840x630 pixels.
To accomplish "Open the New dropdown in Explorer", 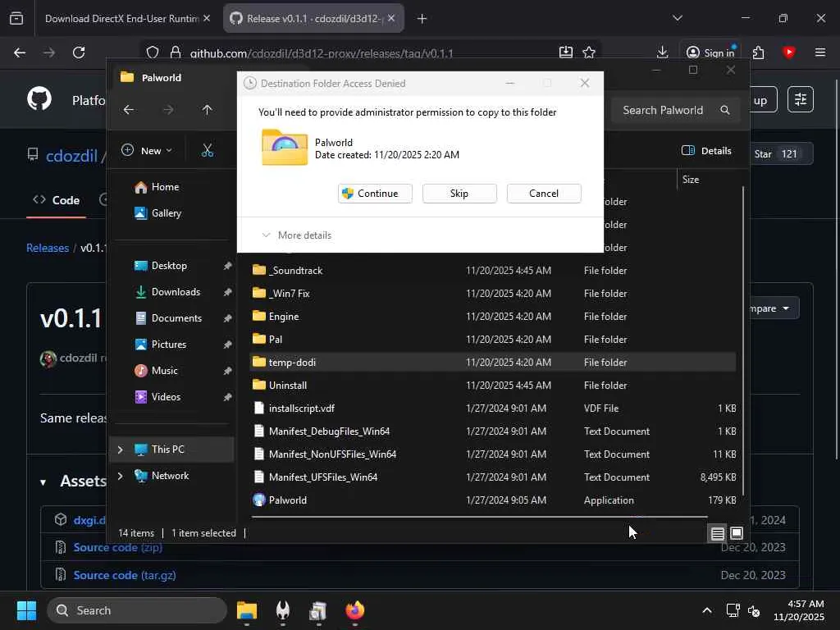I will coord(148,151).
